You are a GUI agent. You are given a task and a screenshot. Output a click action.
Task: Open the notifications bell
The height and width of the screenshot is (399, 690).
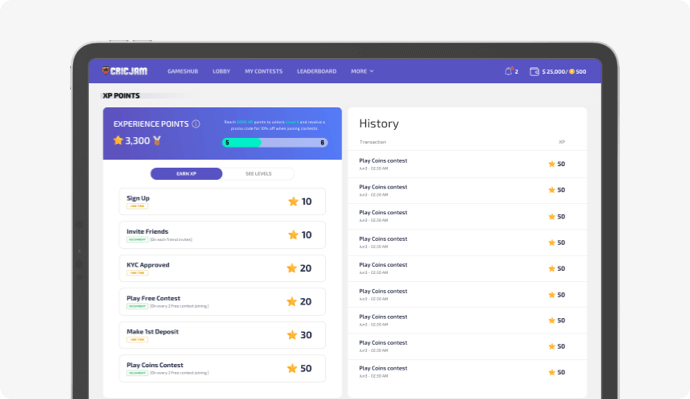(509, 71)
